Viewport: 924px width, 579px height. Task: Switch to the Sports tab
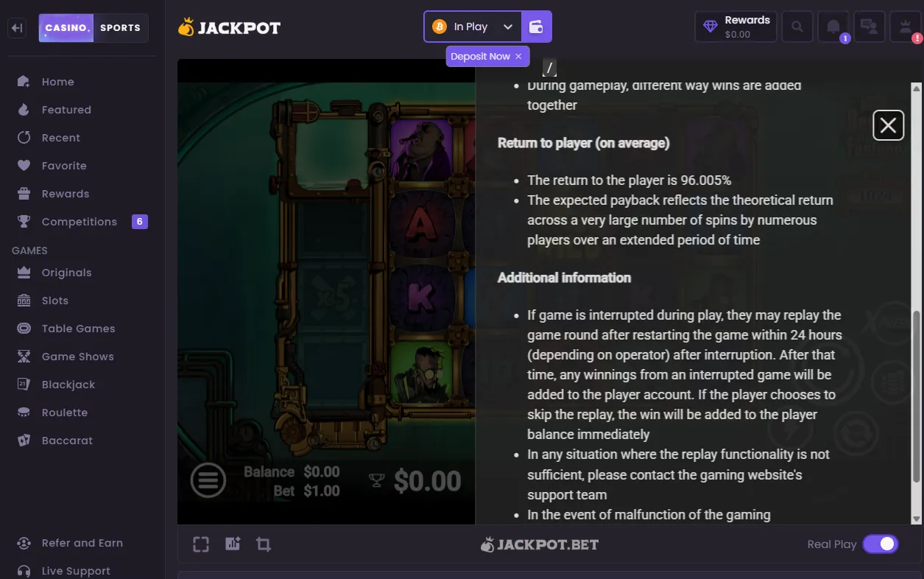click(120, 28)
